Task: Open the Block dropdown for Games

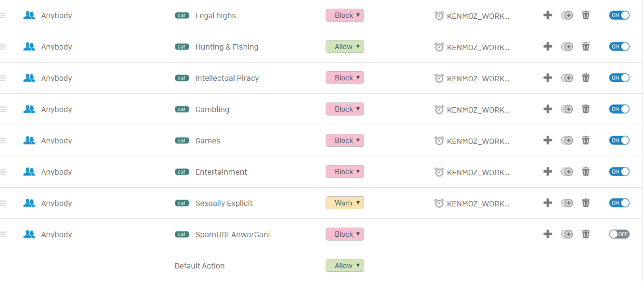Action: (345, 140)
